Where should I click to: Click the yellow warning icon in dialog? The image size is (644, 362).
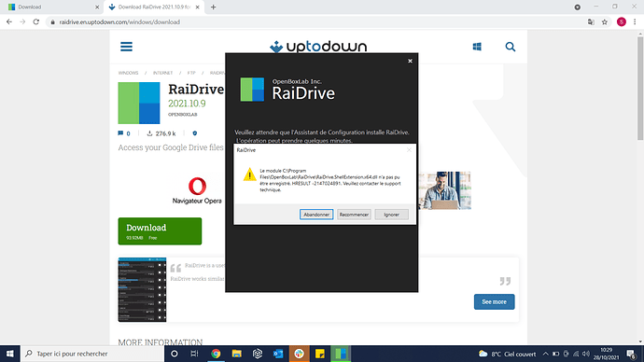tap(249, 174)
